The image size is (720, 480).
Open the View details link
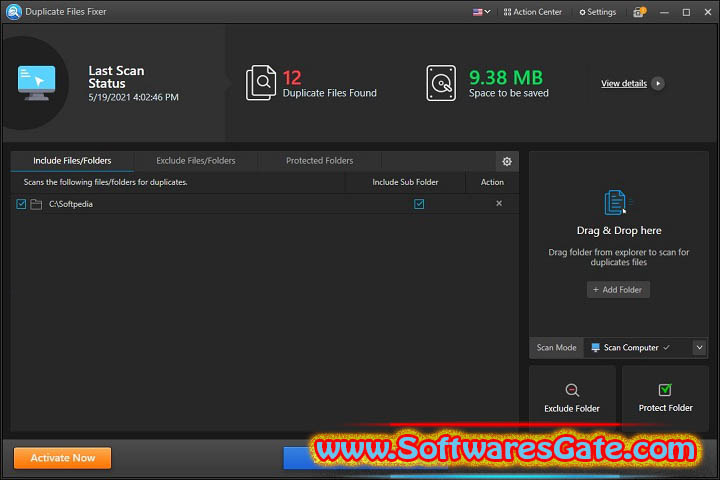click(624, 84)
